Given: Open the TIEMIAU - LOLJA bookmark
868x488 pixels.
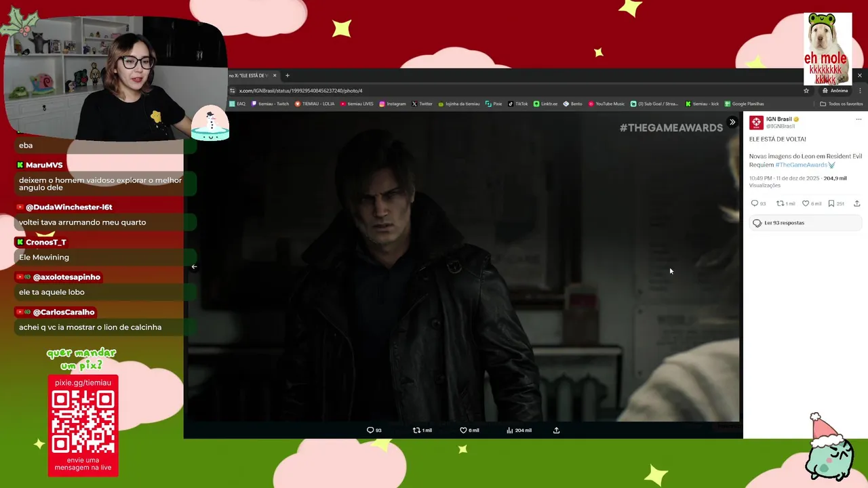Looking at the screenshot, I should coord(315,104).
